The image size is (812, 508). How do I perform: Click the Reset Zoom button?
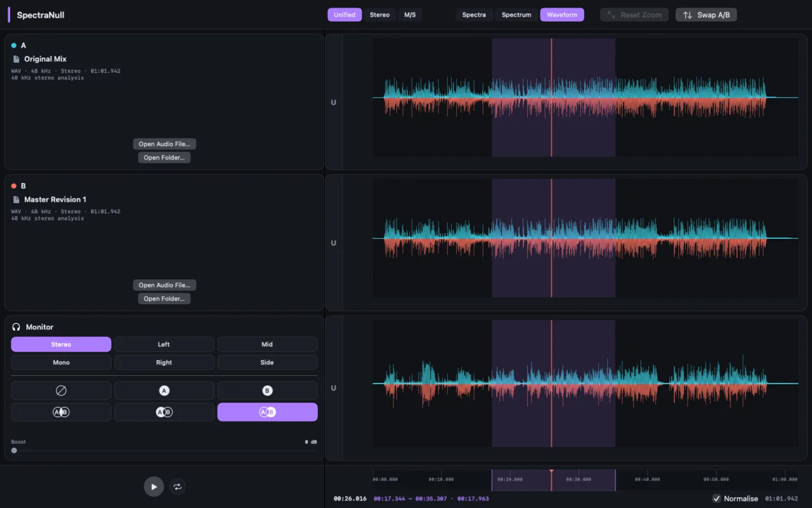[634, 15]
